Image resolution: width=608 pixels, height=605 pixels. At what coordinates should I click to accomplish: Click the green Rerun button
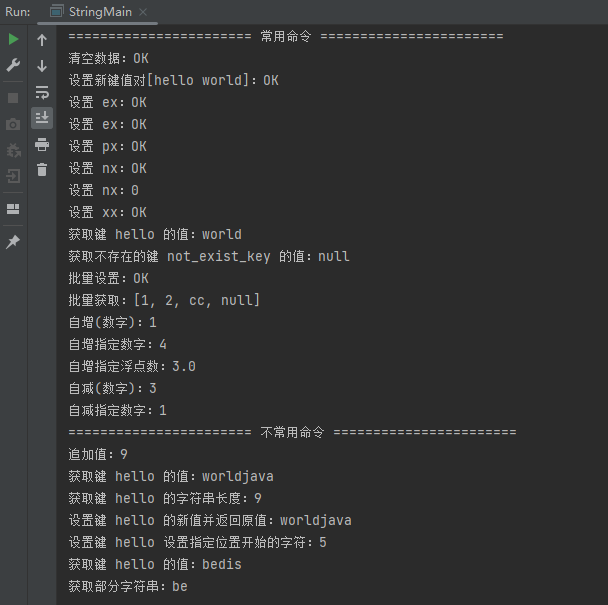13,39
